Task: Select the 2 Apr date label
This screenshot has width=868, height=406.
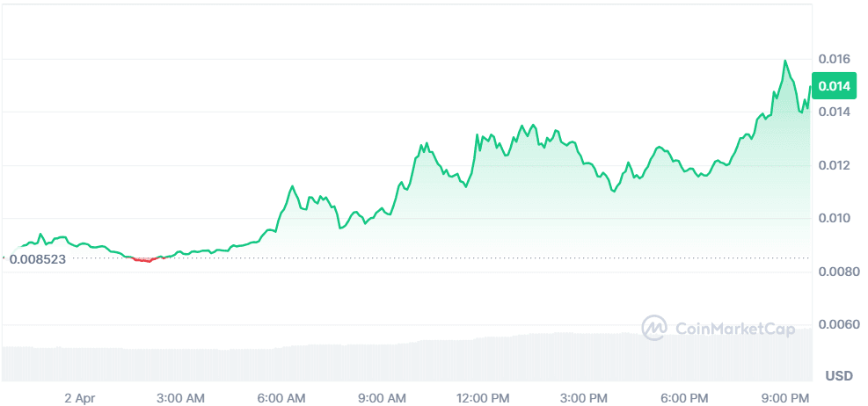Action: (79, 398)
